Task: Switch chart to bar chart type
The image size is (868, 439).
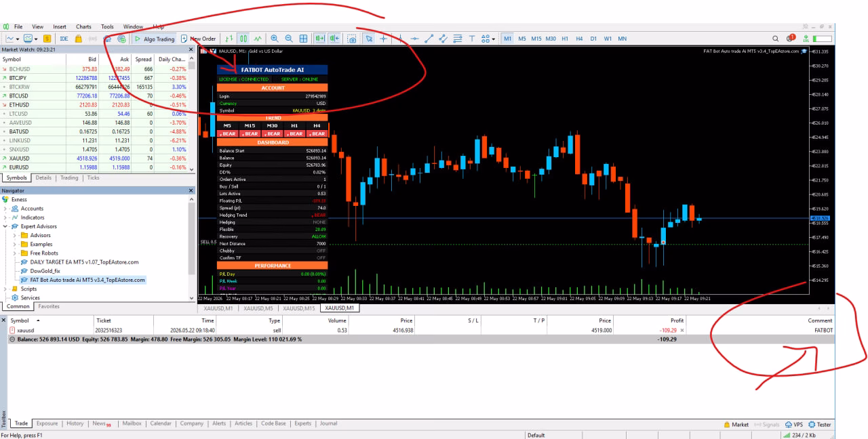Action: coord(229,39)
